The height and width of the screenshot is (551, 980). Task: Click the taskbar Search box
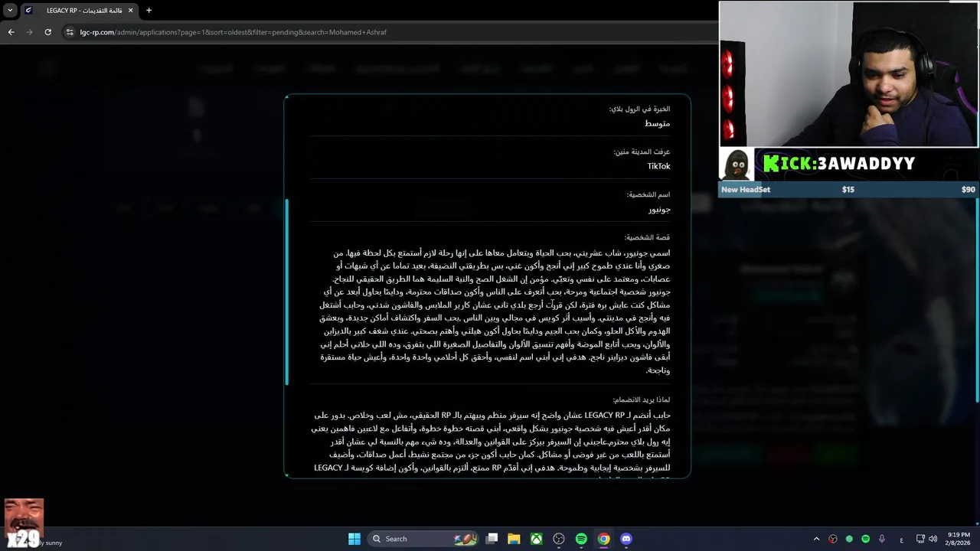coord(423,539)
